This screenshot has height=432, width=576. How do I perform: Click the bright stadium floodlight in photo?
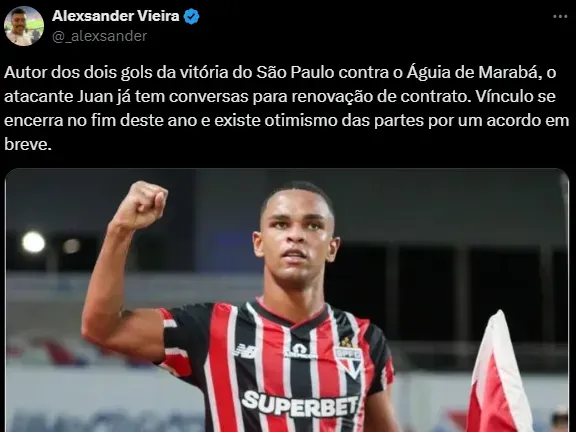pyautogui.click(x=33, y=242)
